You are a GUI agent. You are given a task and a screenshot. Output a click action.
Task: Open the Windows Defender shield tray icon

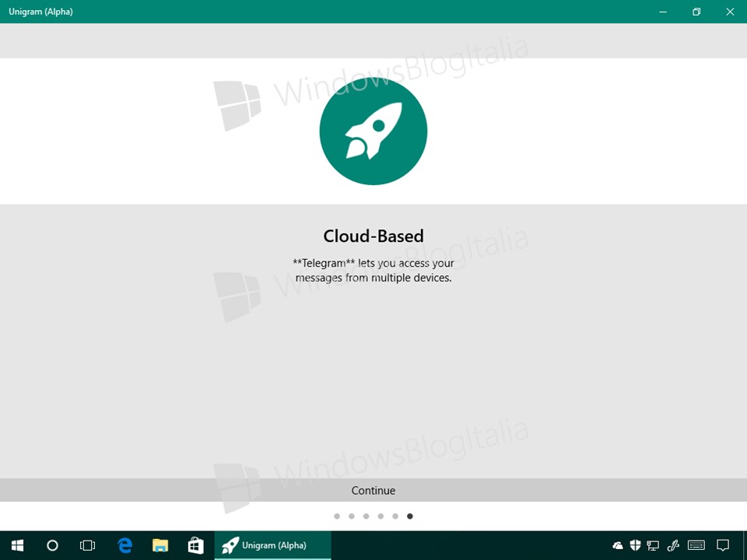coord(635,545)
